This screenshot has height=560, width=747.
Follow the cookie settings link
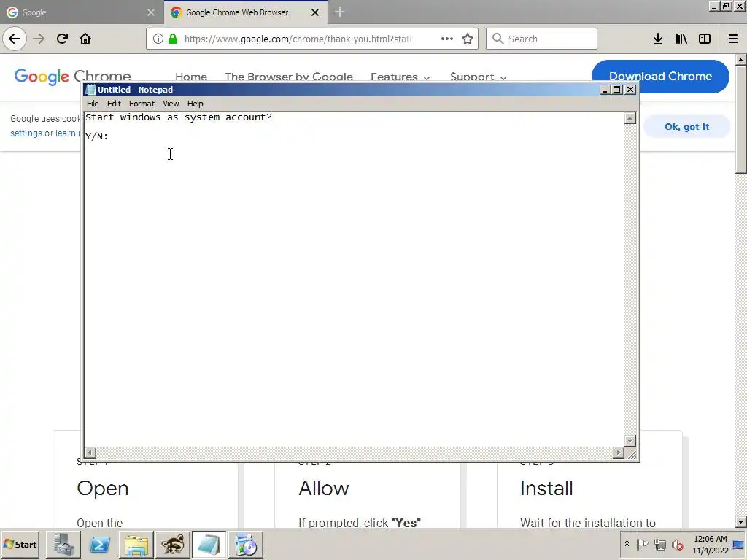pos(26,133)
